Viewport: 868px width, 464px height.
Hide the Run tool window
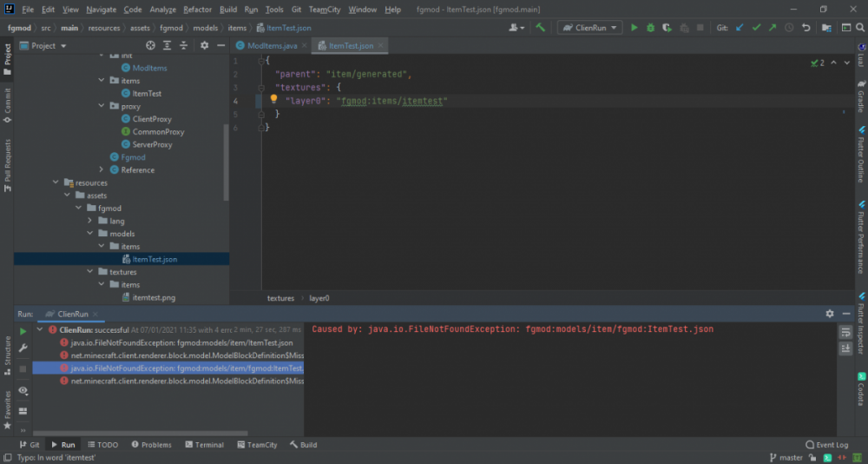click(x=845, y=314)
